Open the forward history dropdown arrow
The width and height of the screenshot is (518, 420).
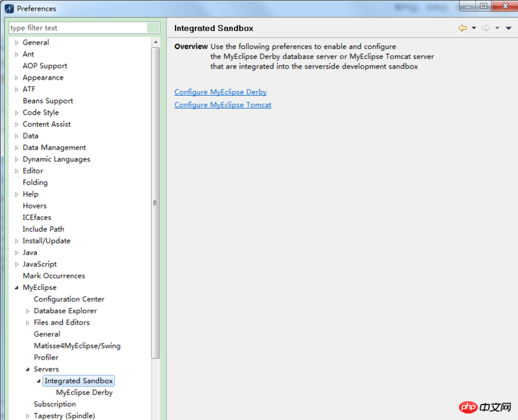[497, 28]
